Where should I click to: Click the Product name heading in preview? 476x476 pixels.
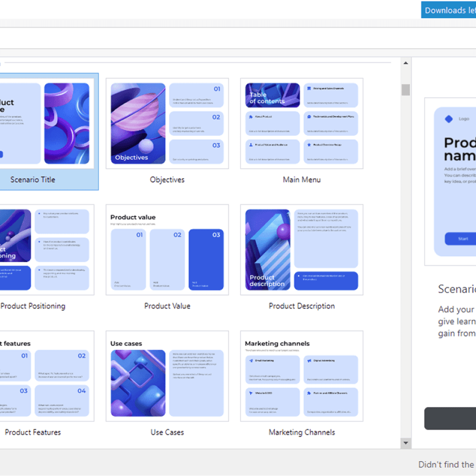[460, 149]
